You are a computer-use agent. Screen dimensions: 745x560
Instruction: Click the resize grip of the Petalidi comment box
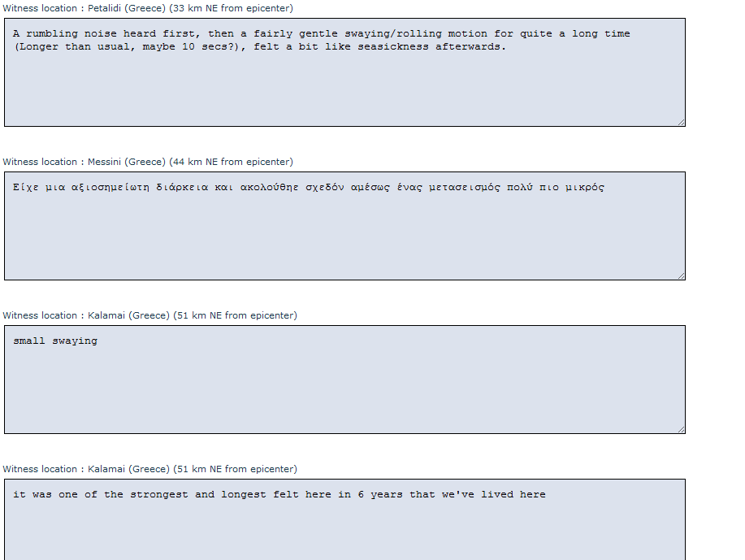coord(682,122)
